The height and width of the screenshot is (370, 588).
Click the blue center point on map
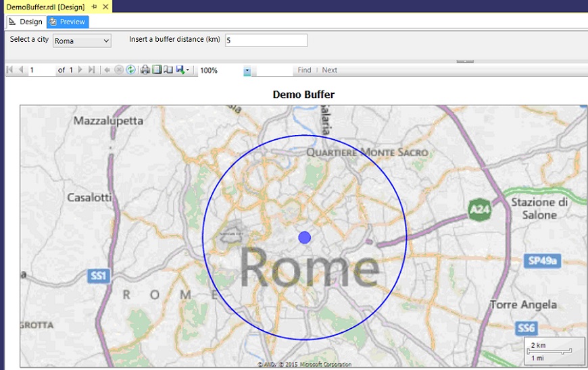(305, 238)
